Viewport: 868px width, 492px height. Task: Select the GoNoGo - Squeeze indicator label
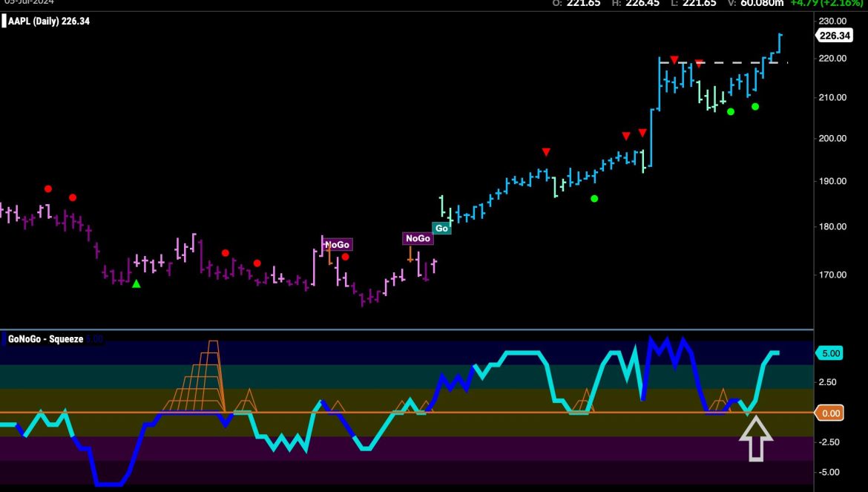point(45,338)
